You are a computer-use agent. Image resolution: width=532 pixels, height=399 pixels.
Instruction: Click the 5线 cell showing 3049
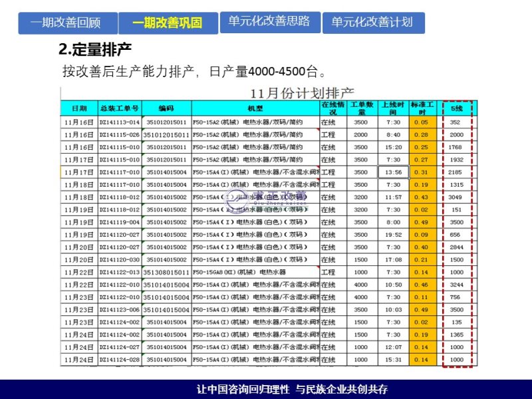click(456, 198)
